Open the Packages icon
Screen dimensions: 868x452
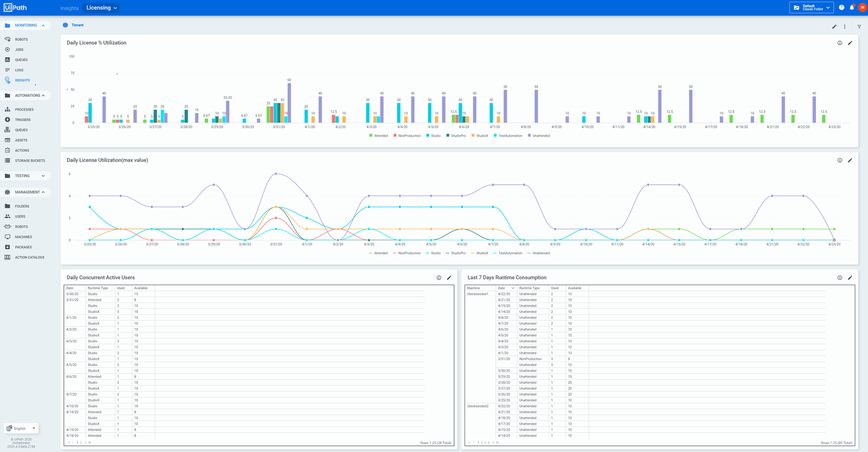(7, 247)
